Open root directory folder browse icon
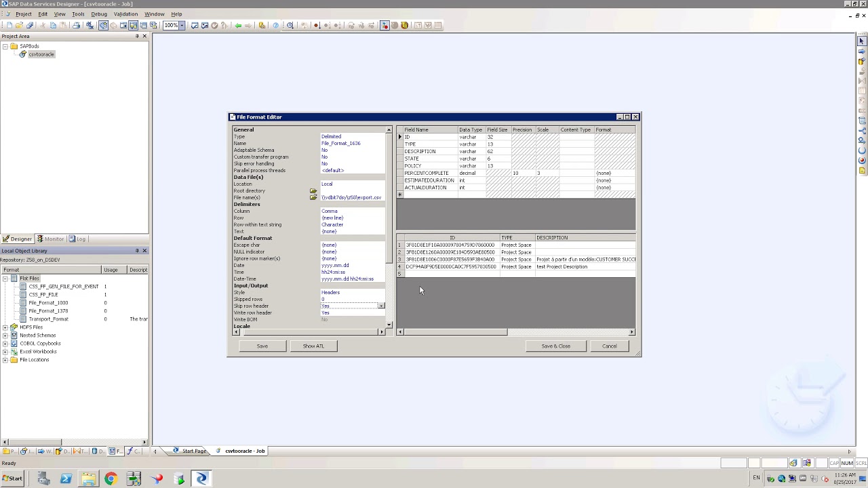The width and height of the screenshot is (868, 488). click(x=313, y=190)
